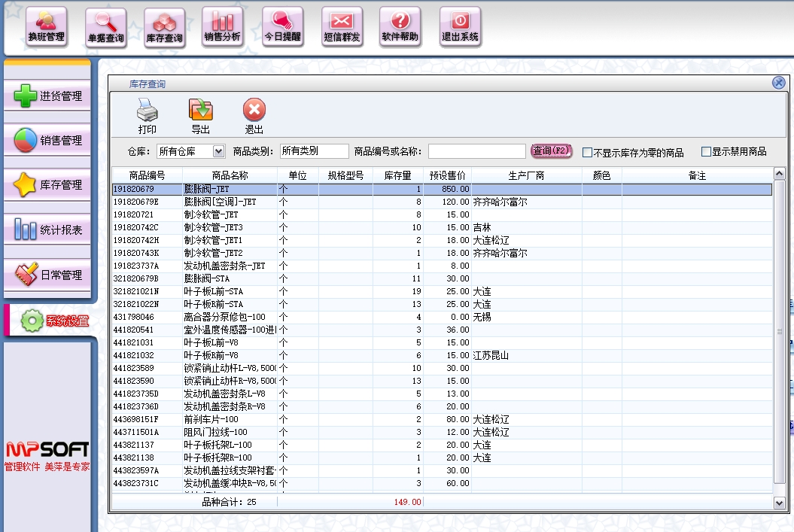Viewport: 794px width, 532px height.
Task: Sort by 库存量 column header
Action: (x=397, y=175)
